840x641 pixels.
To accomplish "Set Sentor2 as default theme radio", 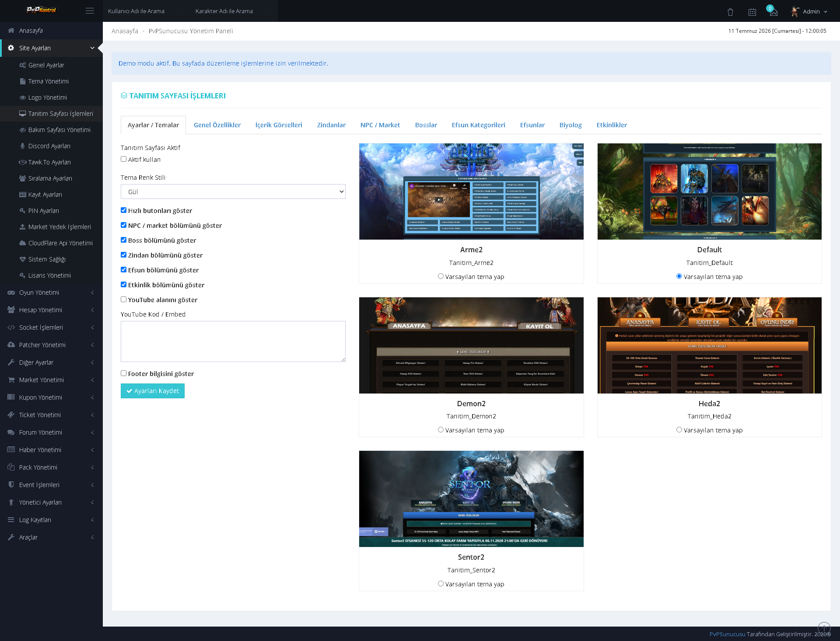I will (x=441, y=584).
